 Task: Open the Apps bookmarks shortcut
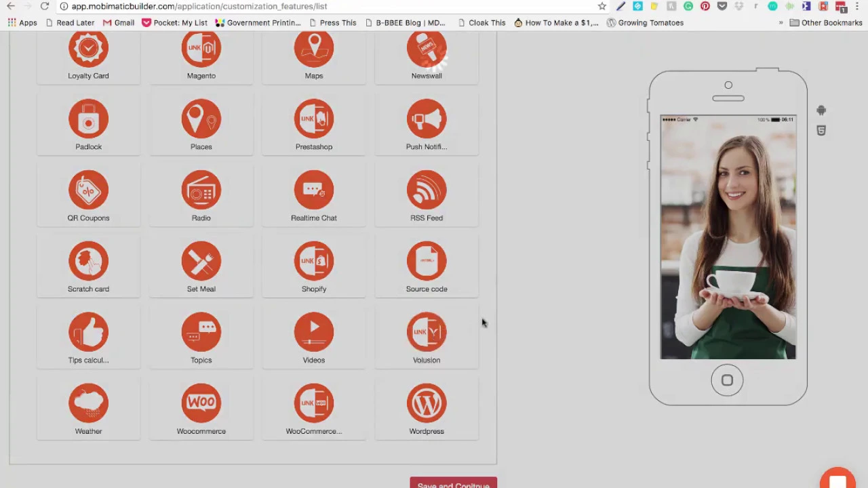(22, 22)
